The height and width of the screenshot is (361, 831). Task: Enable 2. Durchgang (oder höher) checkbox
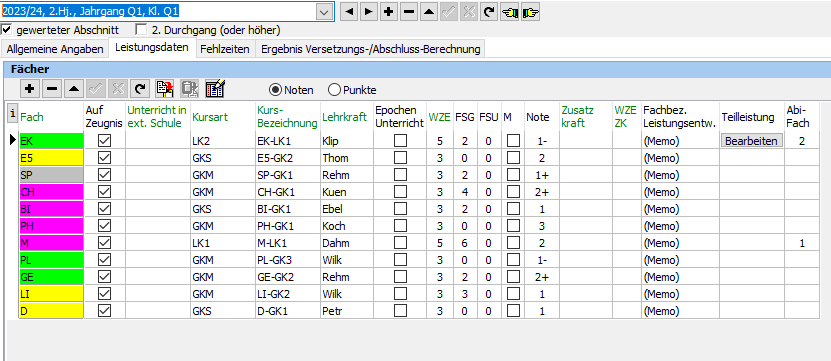click(141, 30)
